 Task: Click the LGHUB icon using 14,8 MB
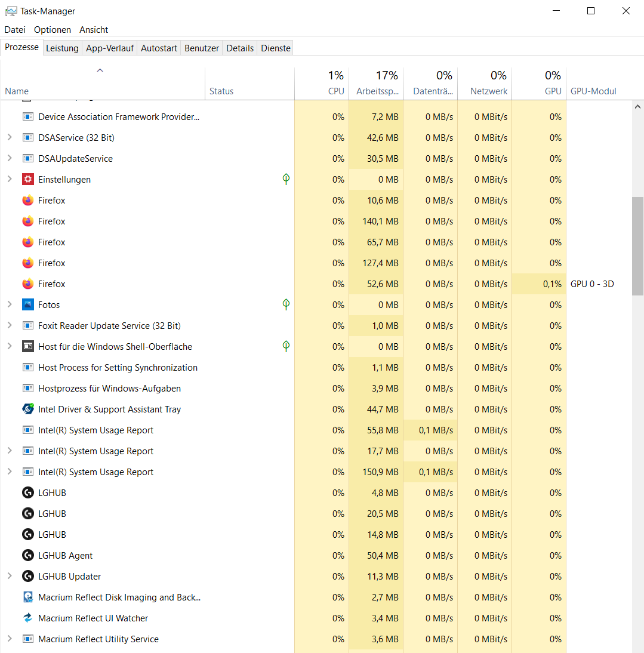28,534
